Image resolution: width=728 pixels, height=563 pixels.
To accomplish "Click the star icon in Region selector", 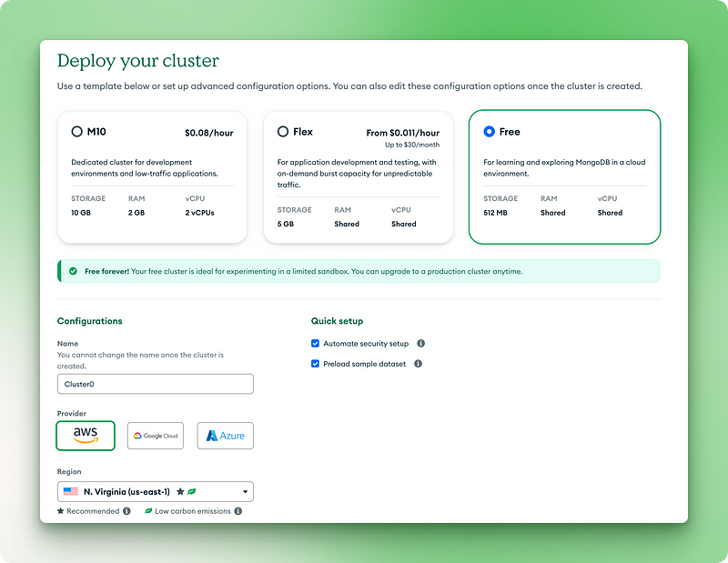I will 180,491.
